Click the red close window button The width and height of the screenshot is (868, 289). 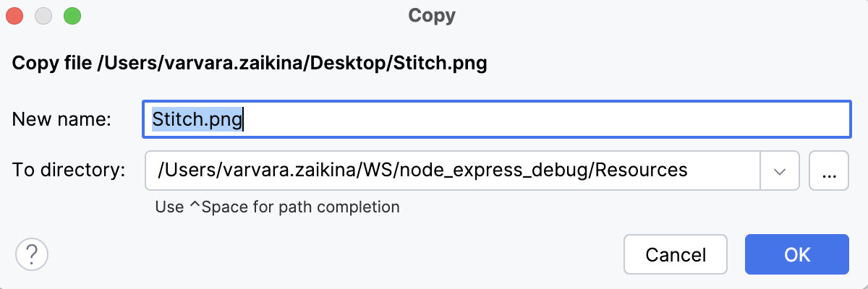15,15
